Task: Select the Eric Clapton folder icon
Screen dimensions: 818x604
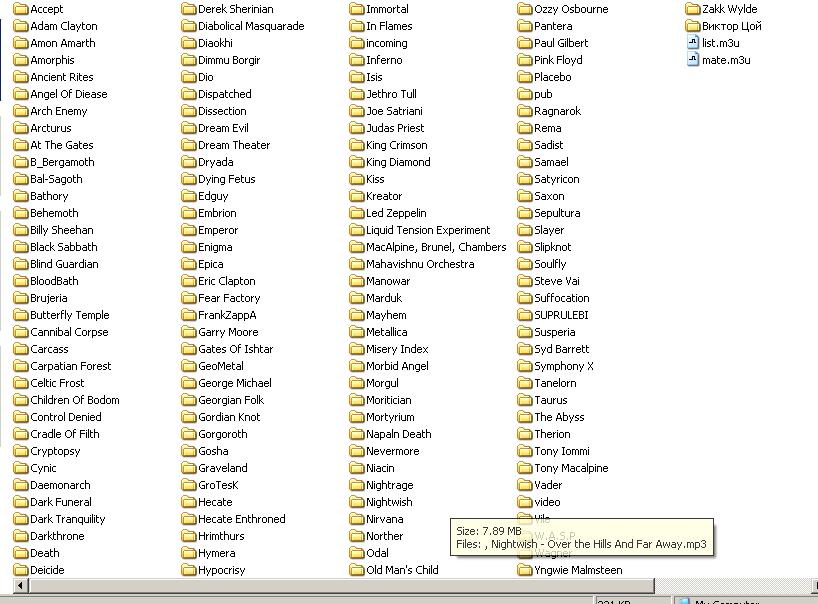Action: coord(189,281)
